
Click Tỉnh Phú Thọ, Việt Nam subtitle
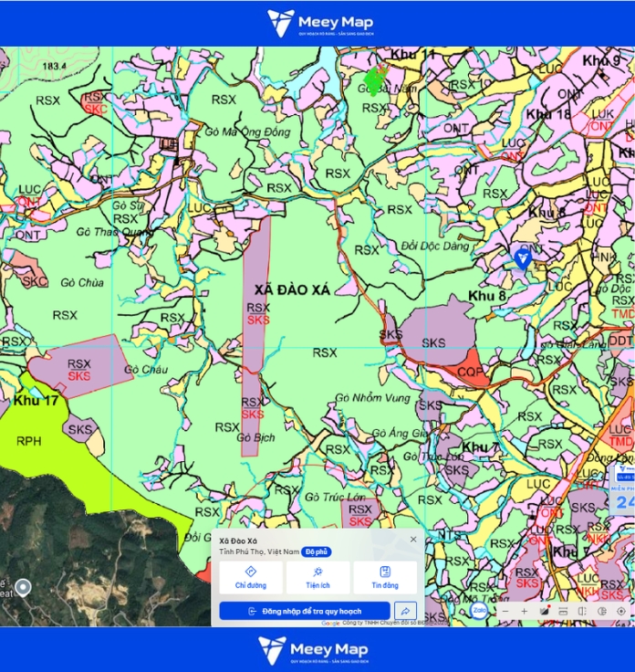259,551
